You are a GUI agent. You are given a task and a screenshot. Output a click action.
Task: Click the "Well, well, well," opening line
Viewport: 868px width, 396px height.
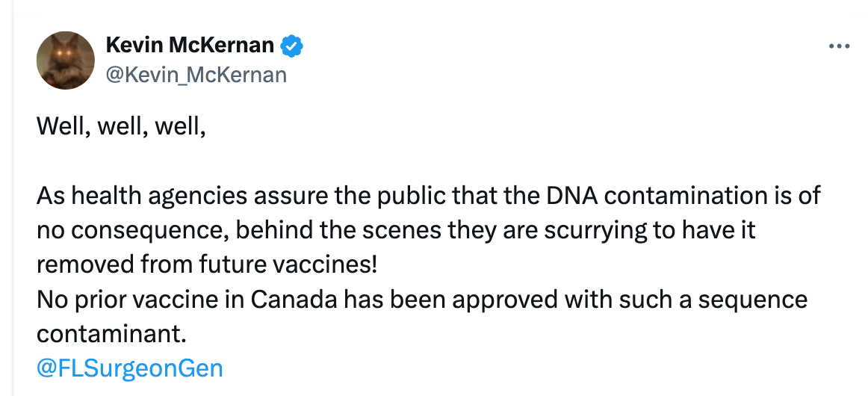pyautogui.click(x=120, y=127)
